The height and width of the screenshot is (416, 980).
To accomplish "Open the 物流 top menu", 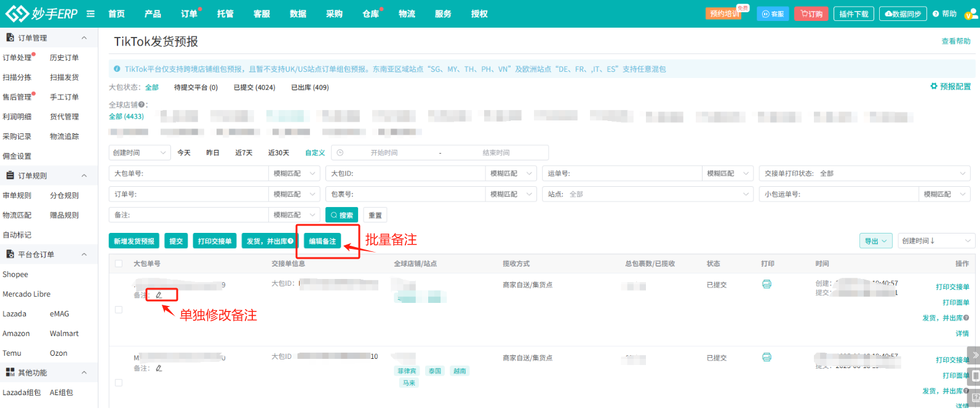I will coord(407,14).
